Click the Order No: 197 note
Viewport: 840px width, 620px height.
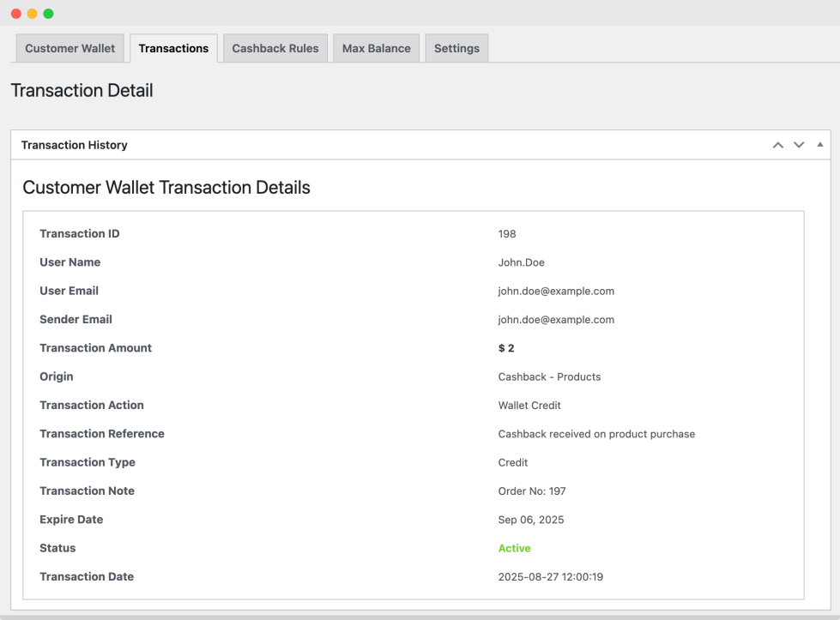click(532, 491)
